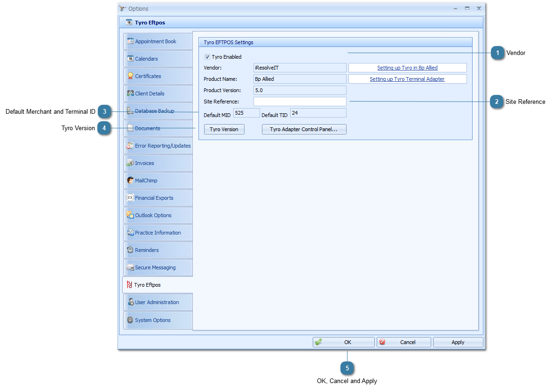Open the Financial Exports tab
553x392 pixels.
[x=158, y=198]
